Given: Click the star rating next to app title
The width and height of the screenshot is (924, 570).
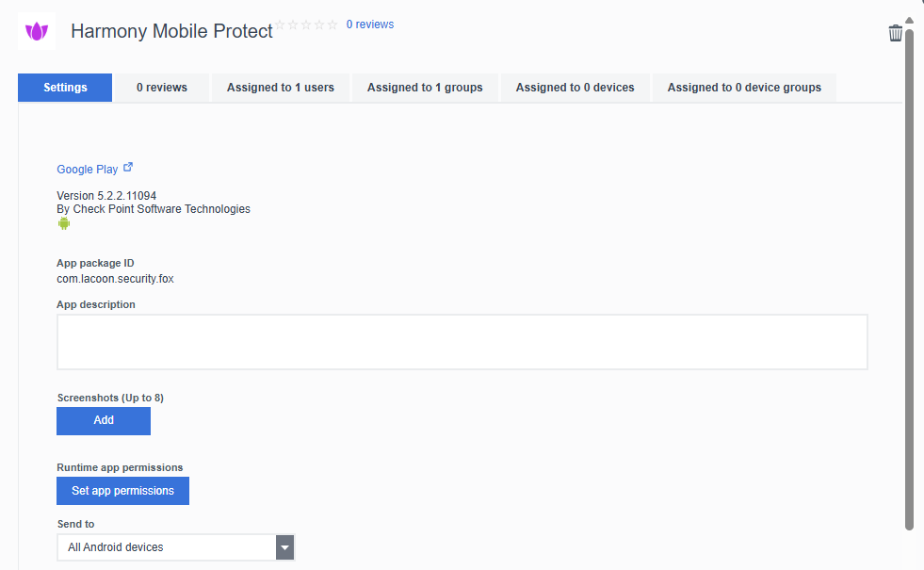Looking at the screenshot, I should 306,24.
